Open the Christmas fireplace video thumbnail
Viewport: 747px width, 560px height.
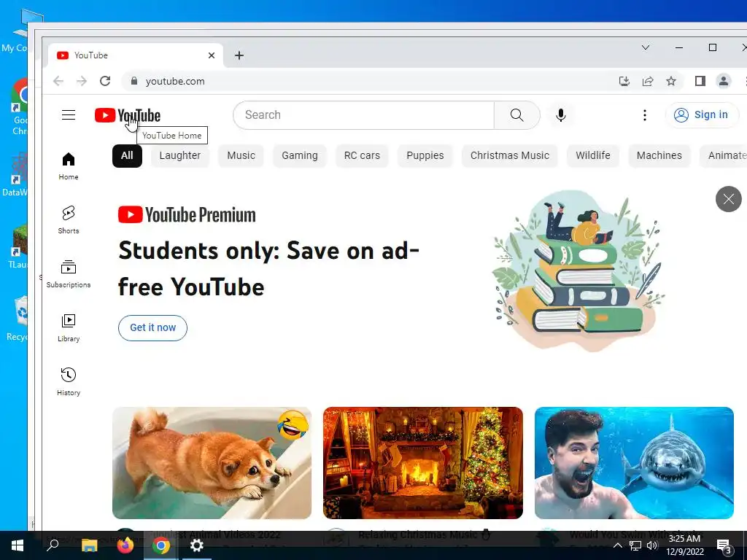click(423, 463)
